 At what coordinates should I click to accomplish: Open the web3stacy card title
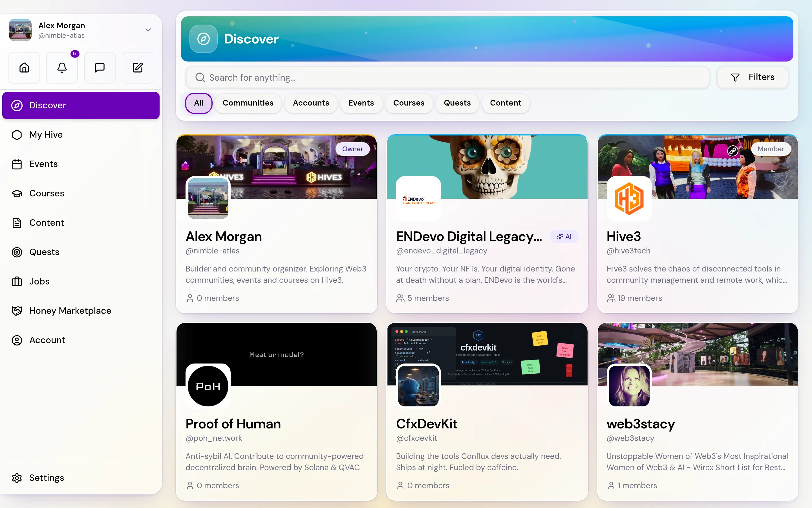(x=641, y=424)
